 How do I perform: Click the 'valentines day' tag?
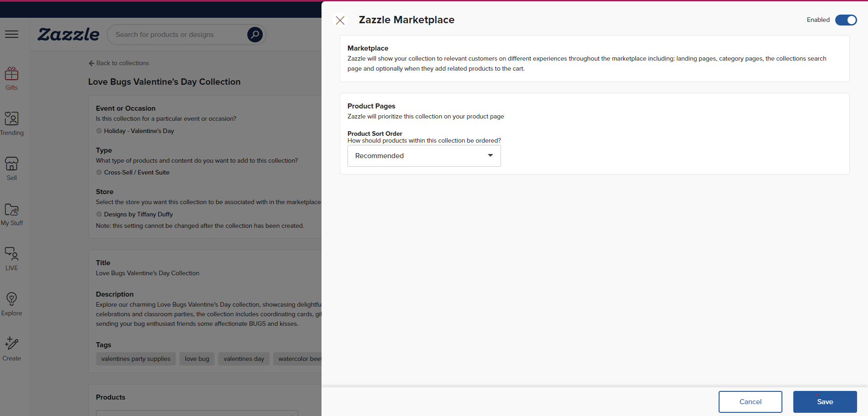click(244, 359)
